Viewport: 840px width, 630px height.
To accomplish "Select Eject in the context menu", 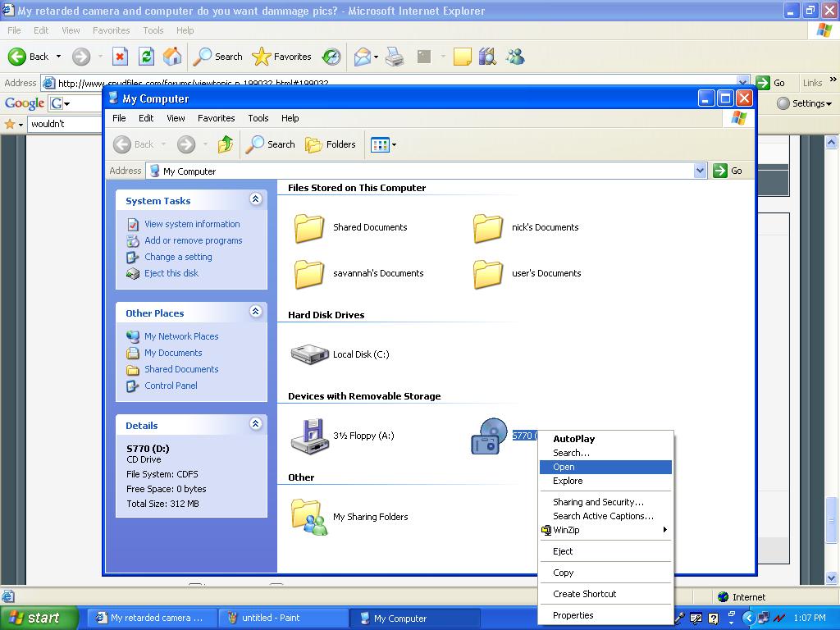I will pos(563,551).
